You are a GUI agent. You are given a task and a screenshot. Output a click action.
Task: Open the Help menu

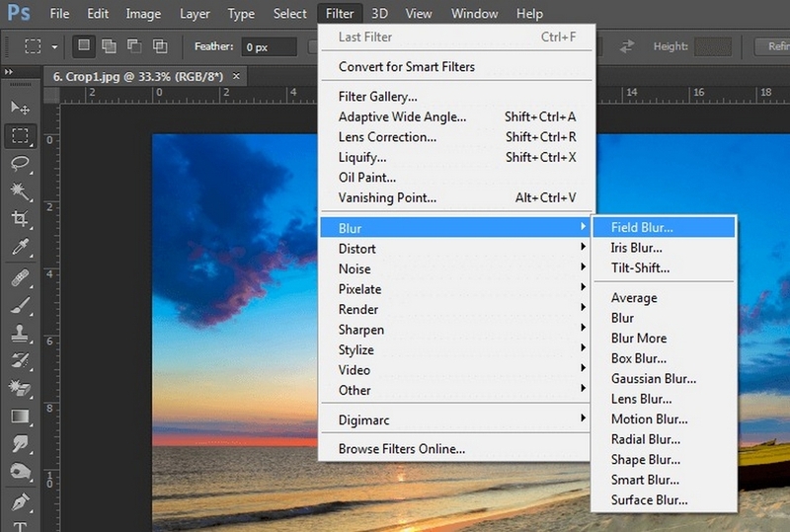click(x=529, y=14)
